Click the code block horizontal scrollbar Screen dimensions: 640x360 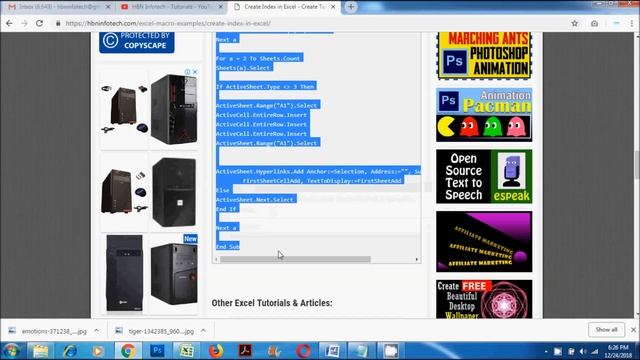(x=295, y=259)
